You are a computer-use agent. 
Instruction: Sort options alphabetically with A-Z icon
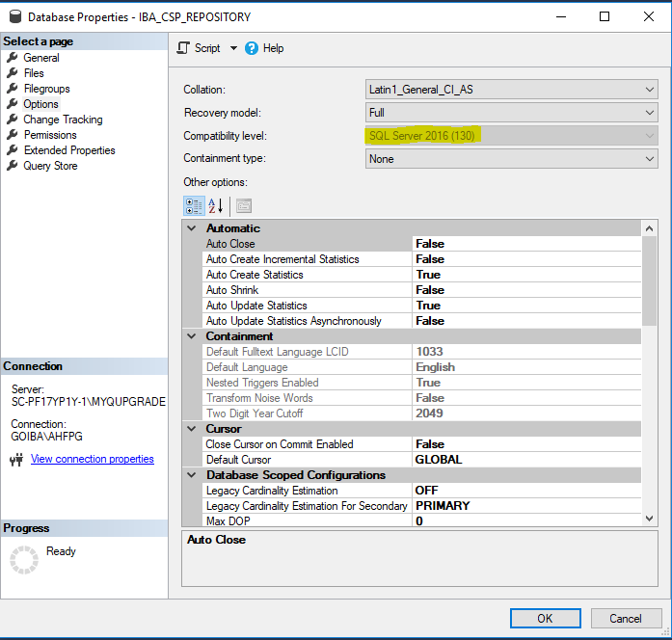pos(216,206)
